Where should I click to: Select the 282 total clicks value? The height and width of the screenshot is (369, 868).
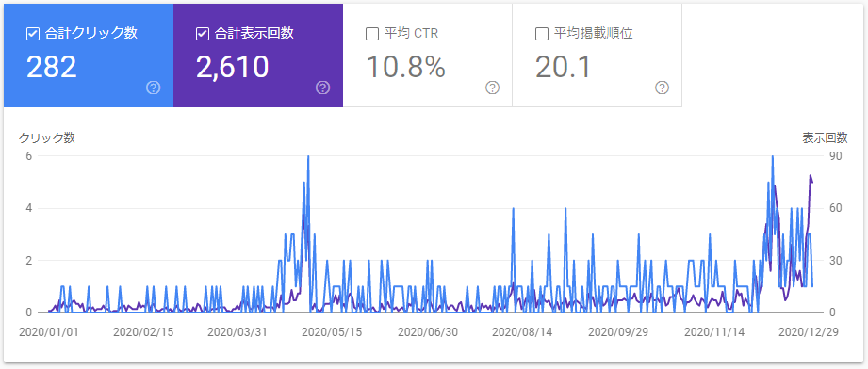(52, 67)
